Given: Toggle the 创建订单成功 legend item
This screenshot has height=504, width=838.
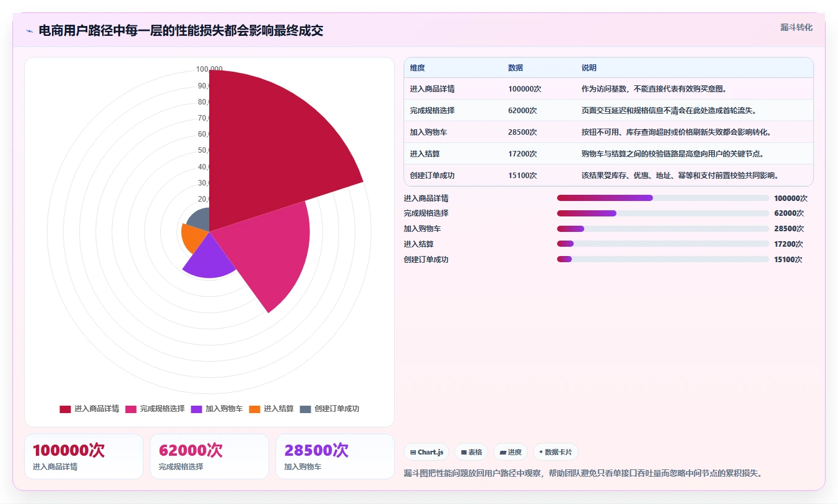Looking at the screenshot, I should click(329, 409).
